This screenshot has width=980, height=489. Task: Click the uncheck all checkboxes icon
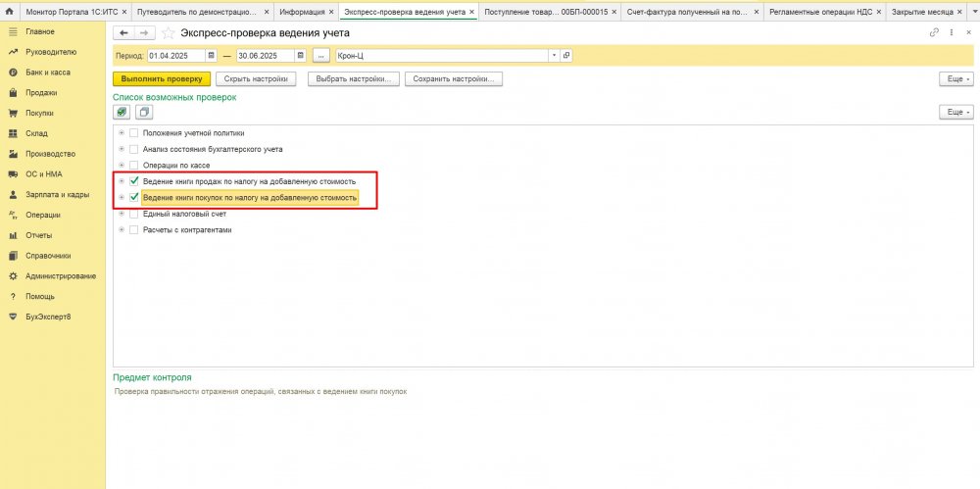coord(143,113)
